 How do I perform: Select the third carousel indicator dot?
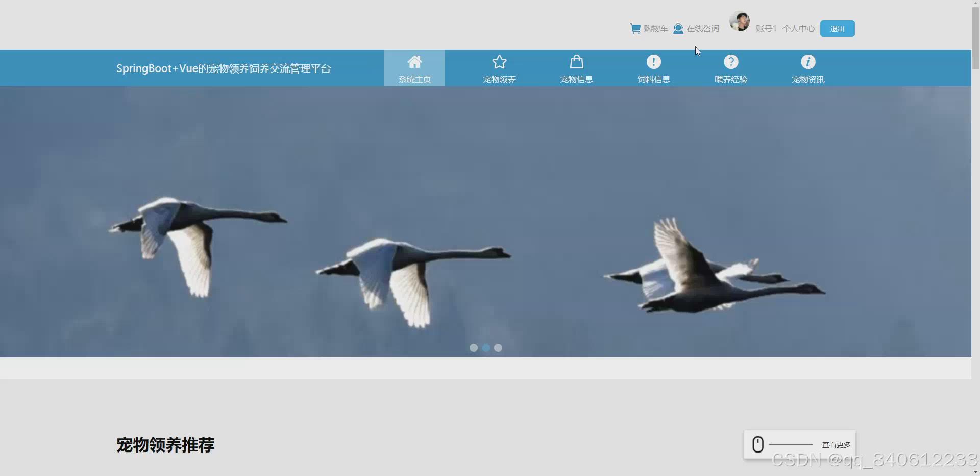pyautogui.click(x=498, y=348)
